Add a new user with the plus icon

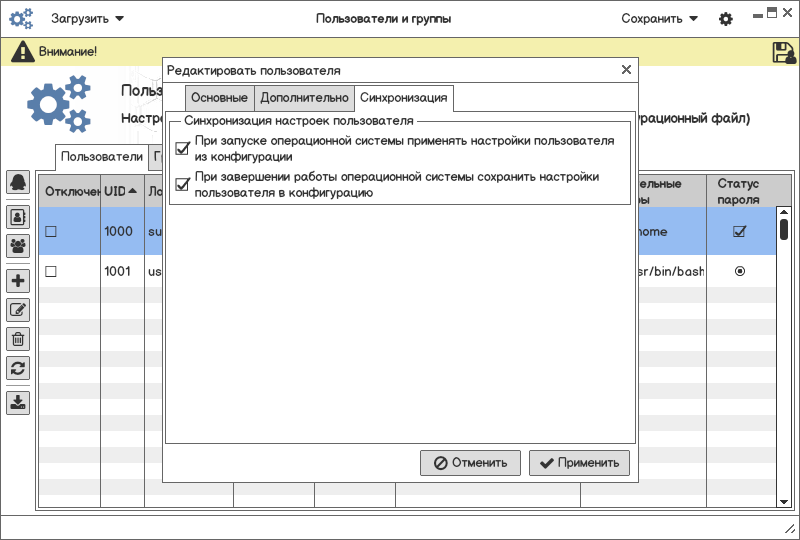click(18, 281)
